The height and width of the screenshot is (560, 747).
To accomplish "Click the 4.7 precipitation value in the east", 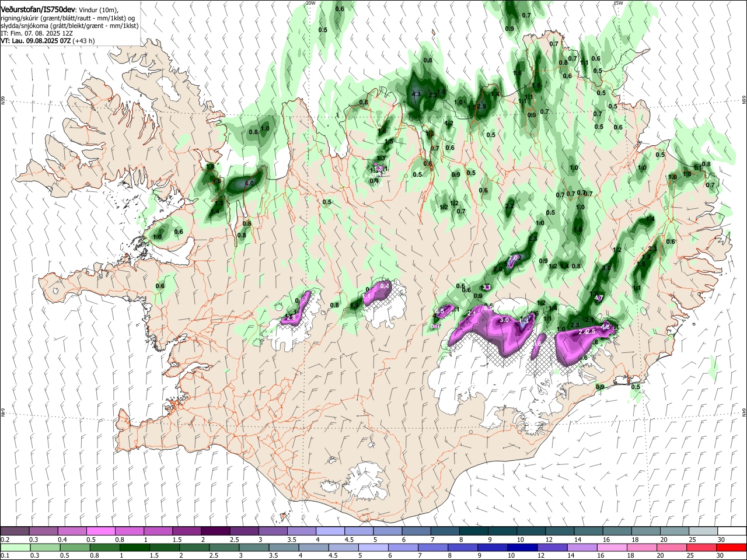I will 598,298.
